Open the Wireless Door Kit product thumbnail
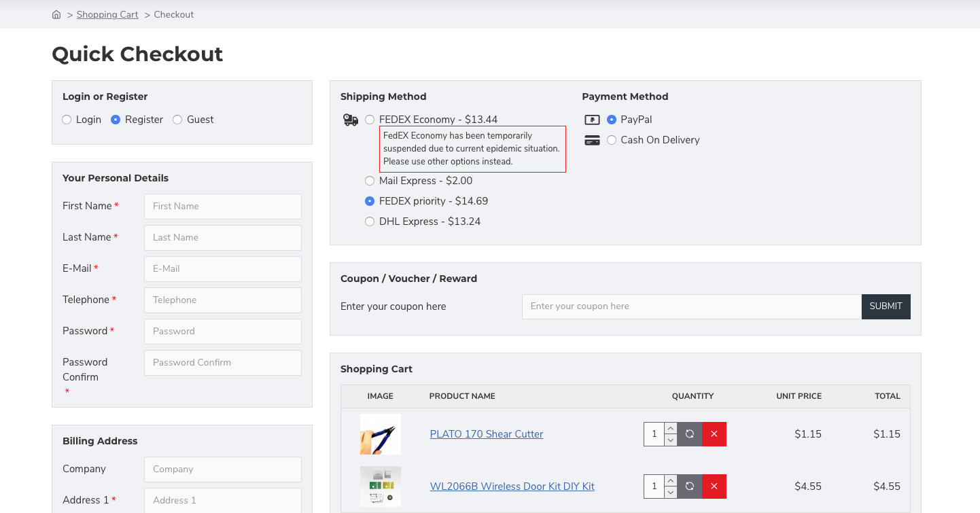 (x=381, y=487)
